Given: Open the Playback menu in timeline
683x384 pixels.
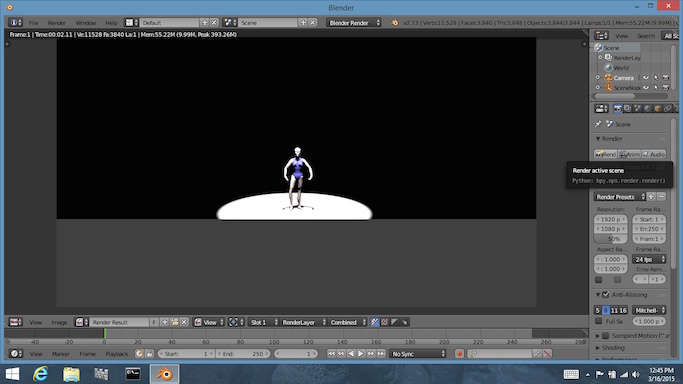Looking at the screenshot, I should tap(117, 354).
